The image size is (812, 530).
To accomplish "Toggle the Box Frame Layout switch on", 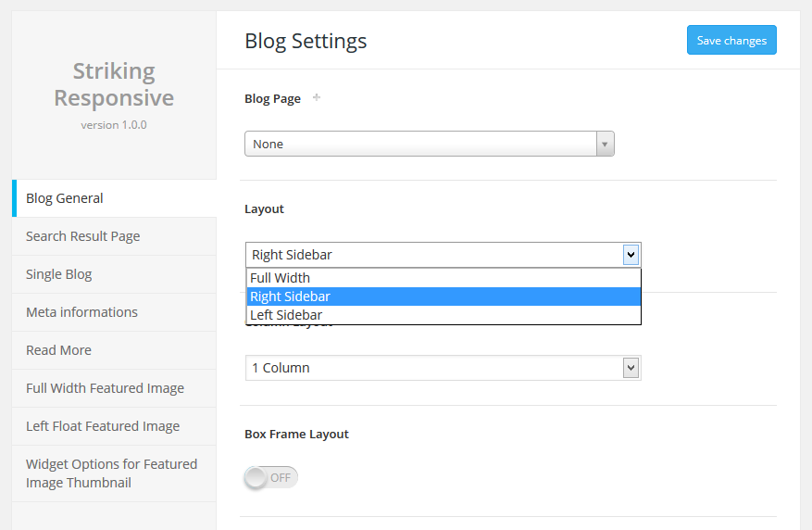I will [270, 477].
